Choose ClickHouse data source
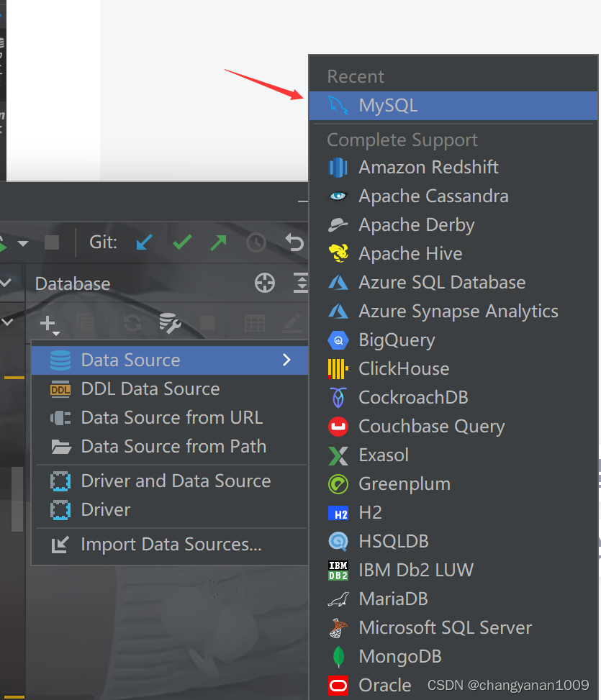Viewport: 601px width, 700px height. pyautogui.click(x=453, y=369)
